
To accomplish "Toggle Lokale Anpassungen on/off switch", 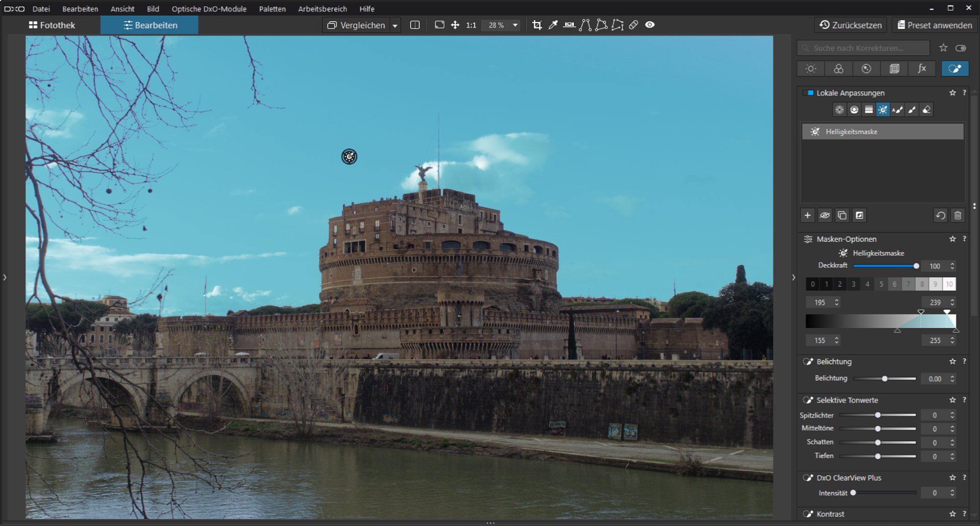I will [810, 93].
